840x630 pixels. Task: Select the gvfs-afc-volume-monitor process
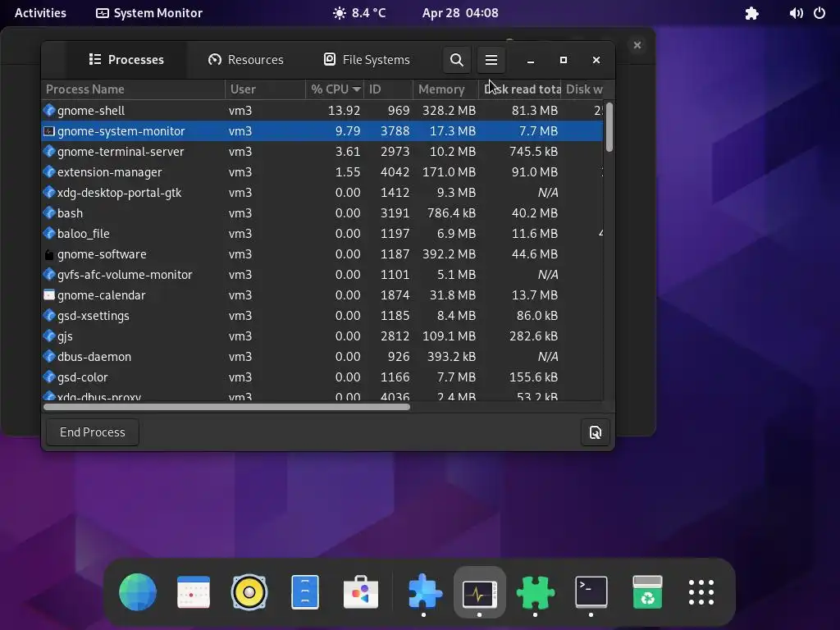(322, 275)
